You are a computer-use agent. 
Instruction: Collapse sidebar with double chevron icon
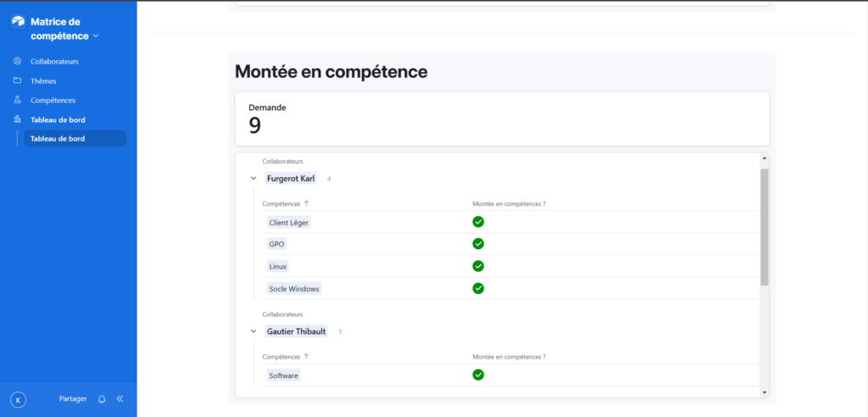[120, 398]
